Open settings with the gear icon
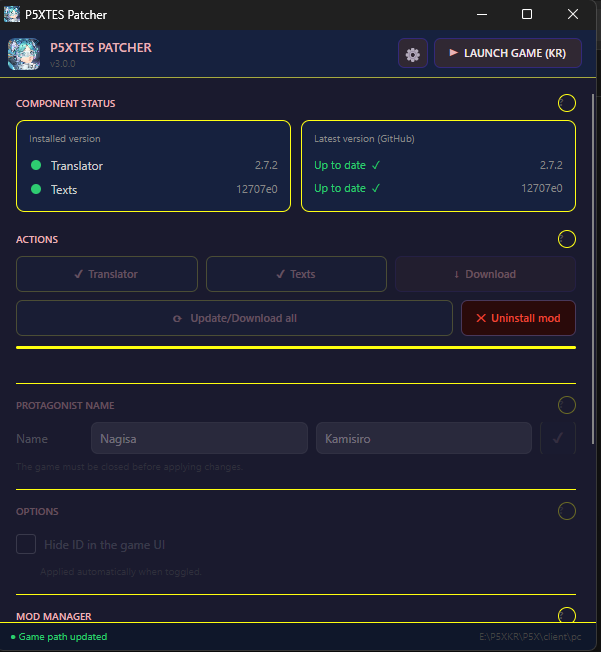This screenshot has height=652, width=601. coord(413,54)
